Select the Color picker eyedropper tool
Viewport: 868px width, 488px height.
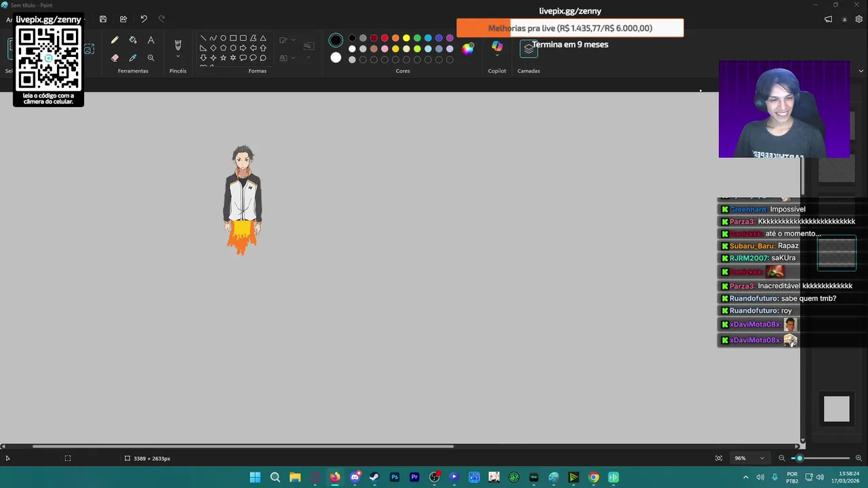(133, 58)
